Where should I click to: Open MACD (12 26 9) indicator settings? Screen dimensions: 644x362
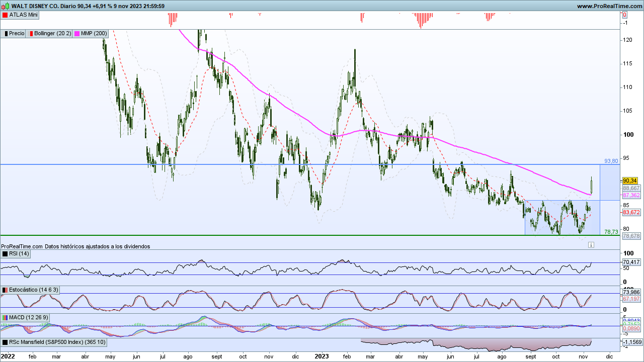point(28,318)
